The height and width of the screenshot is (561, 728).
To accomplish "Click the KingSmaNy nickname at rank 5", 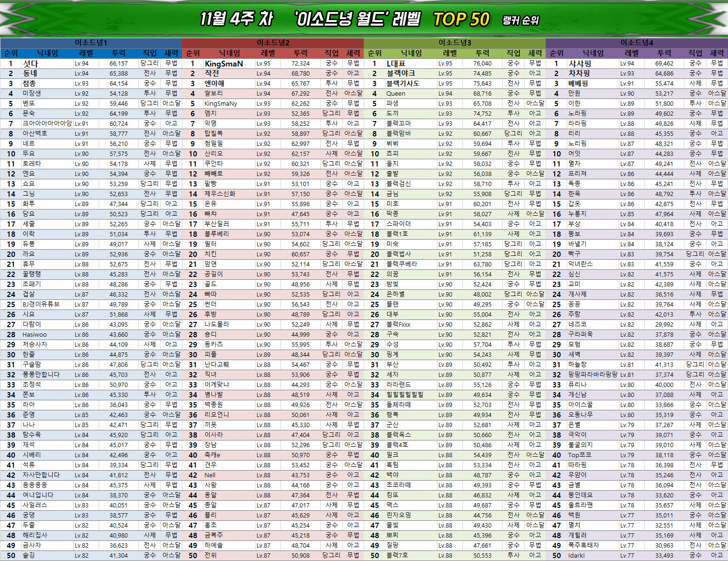I will pos(221,104).
